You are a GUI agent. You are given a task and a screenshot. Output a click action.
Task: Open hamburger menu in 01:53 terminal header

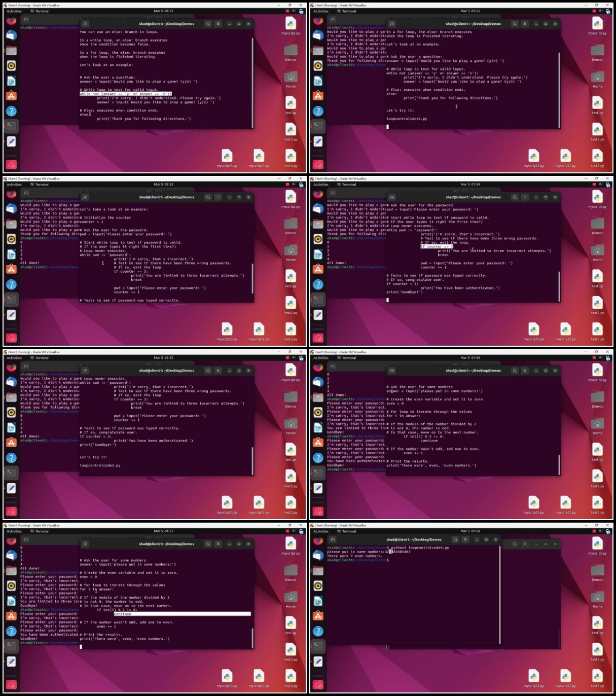point(218,197)
